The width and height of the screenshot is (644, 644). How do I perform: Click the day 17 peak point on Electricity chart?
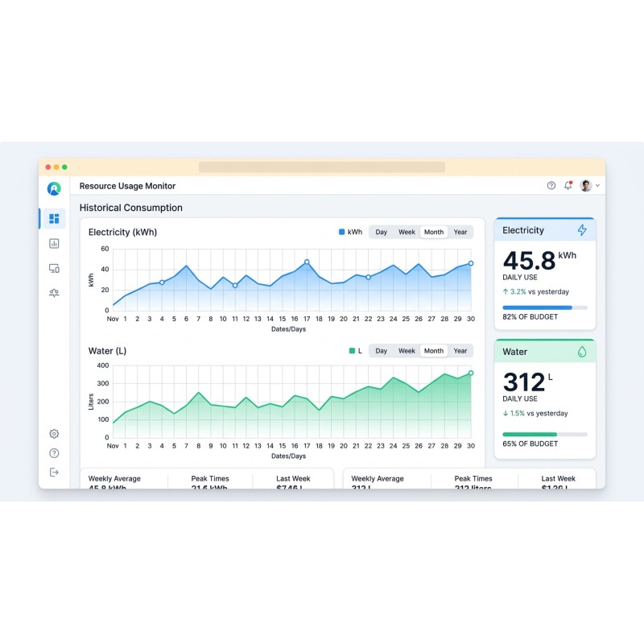307,262
